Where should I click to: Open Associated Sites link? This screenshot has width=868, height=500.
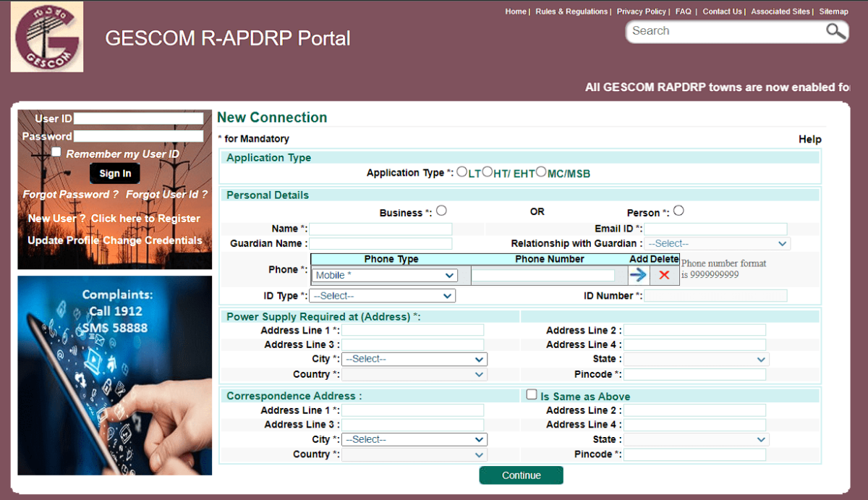[781, 12]
